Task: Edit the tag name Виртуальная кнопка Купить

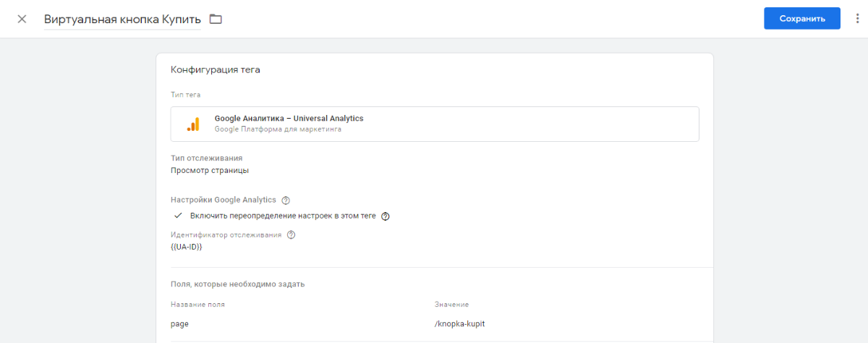Action: [x=122, y=20]
